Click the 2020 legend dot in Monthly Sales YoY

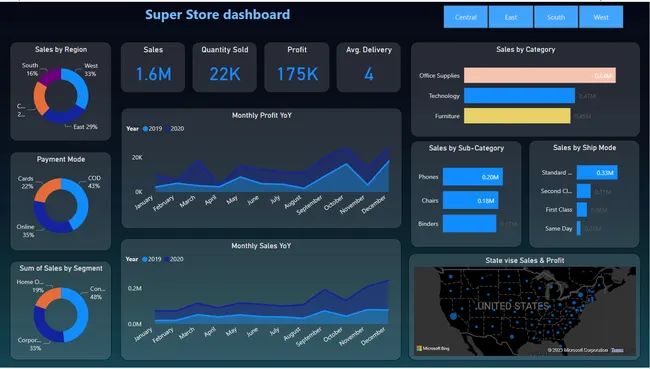167,260
